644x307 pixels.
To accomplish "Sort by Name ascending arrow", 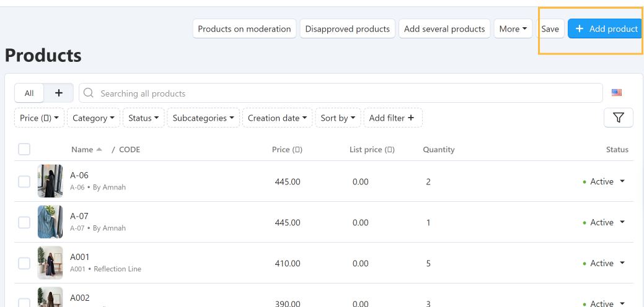I will pyautogui.click(x=99, y=150).
